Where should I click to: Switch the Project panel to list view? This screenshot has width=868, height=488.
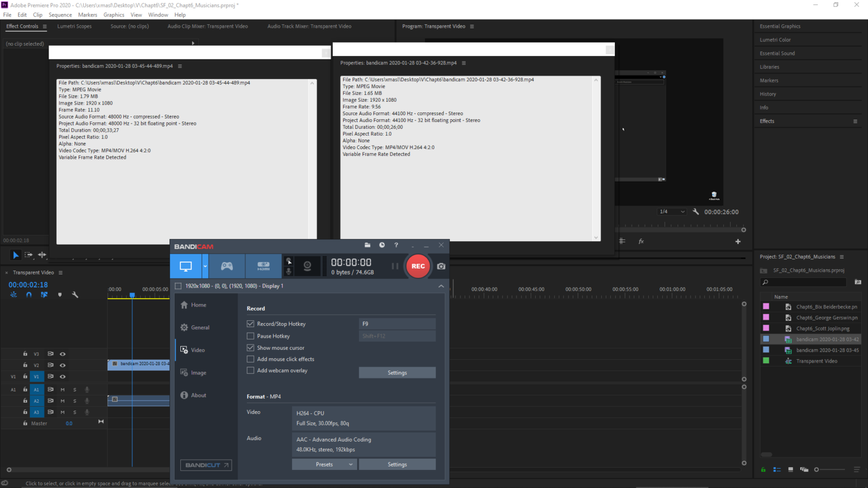(776, 469)
